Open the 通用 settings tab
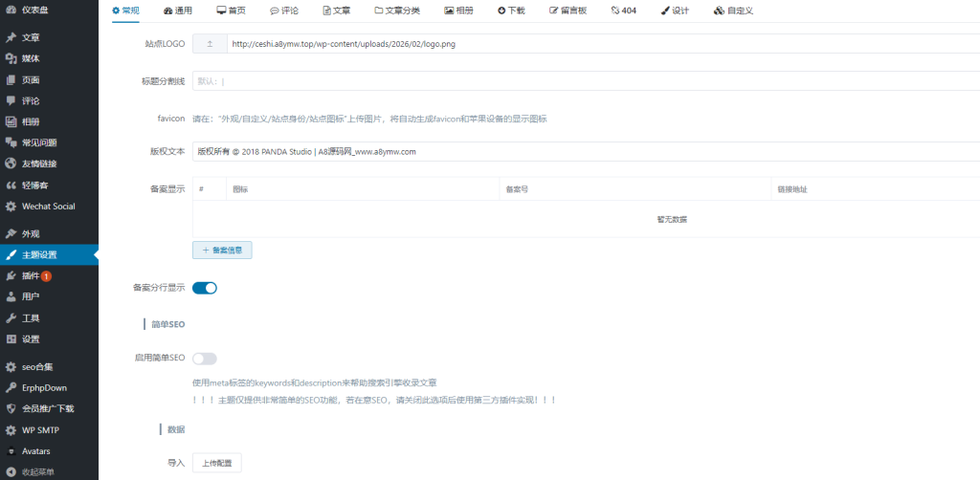 [x=177, y=11]
